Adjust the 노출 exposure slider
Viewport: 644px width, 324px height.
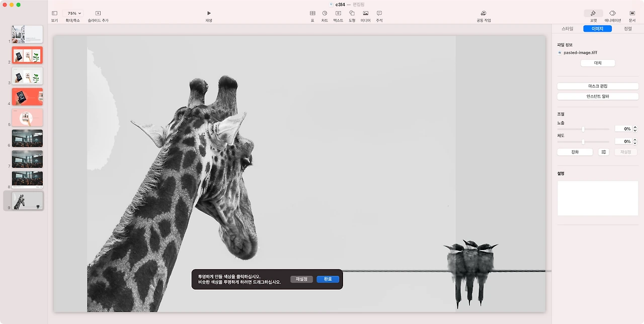coord(583,129)
